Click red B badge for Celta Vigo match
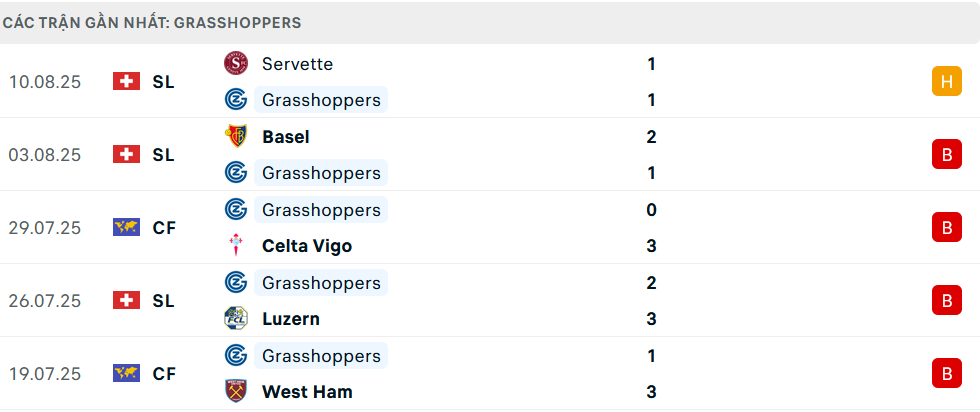Viewport: 980px width, 412px height. [945, 228]
